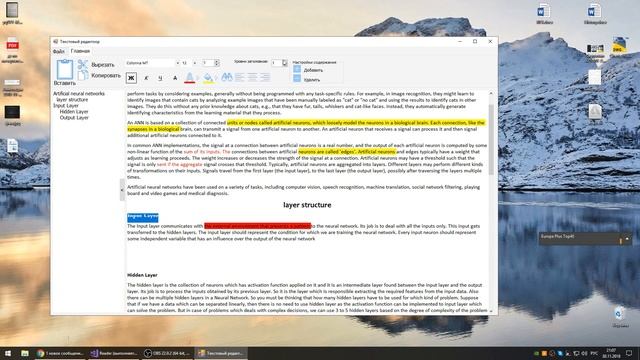
Task: Click the Вырезать text label
Action: pos(103,65)
